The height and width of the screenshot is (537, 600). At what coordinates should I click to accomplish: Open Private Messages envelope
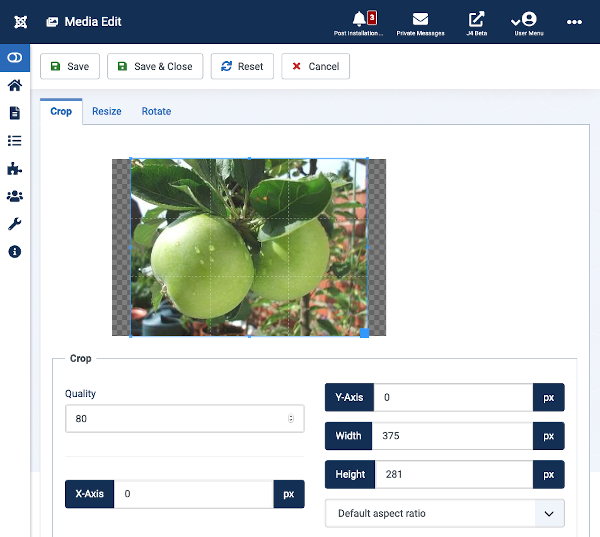click(x=420, y=21)
